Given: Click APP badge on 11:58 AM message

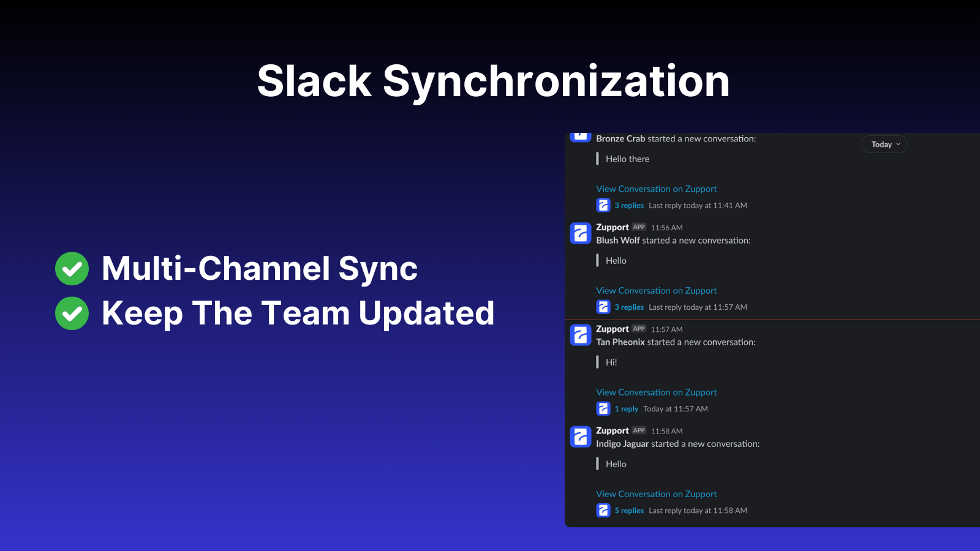Looking at the screenshot, I should click(x=639, y=430).
